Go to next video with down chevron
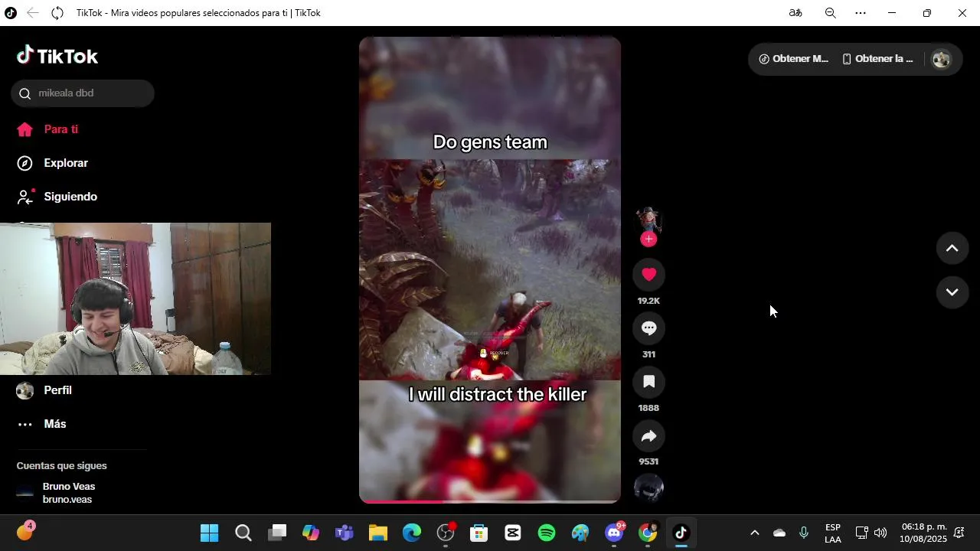 point(952,292)
